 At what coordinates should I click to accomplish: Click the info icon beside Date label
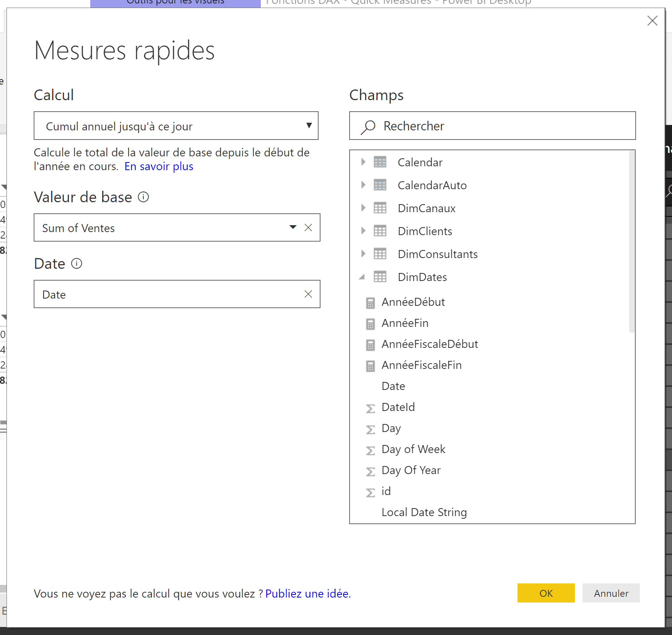click(x=77, y=264)
